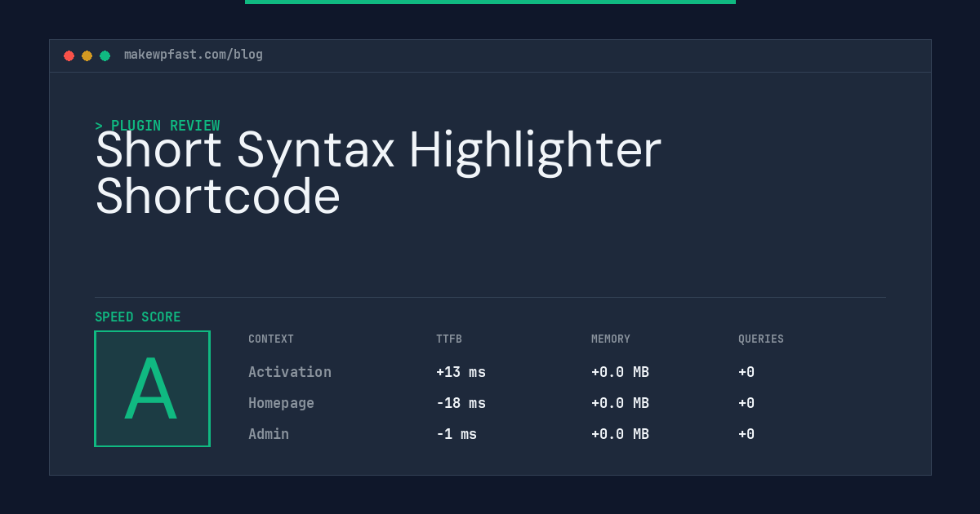
Task: Select the Homepage row label
Action: click(281, 403)
